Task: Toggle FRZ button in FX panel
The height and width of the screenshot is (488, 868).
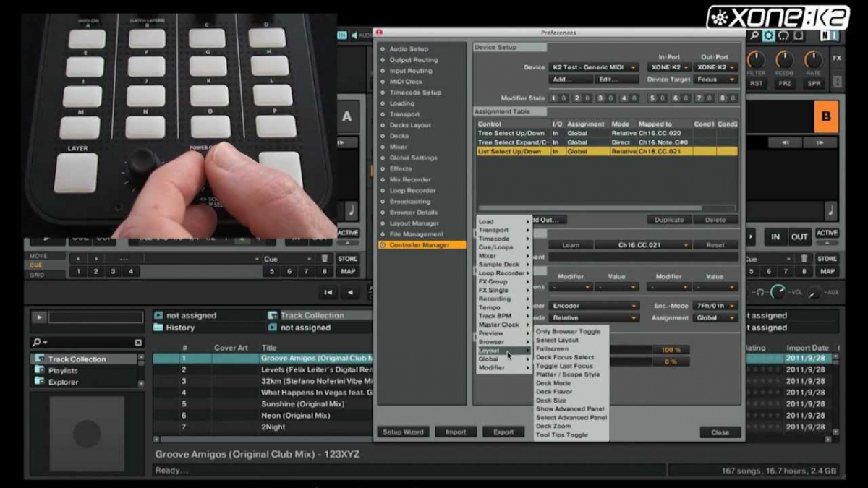Action: pos(785,84)
